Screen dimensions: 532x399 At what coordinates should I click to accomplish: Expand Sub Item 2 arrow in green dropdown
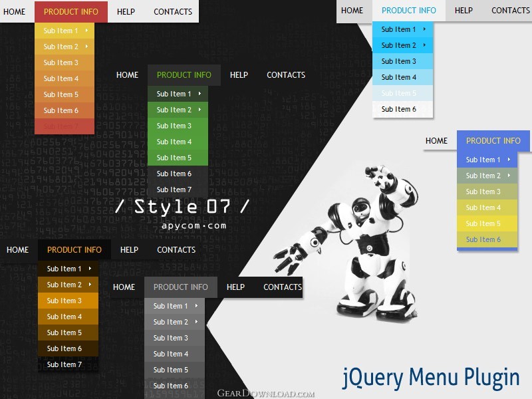coord(200,110)
